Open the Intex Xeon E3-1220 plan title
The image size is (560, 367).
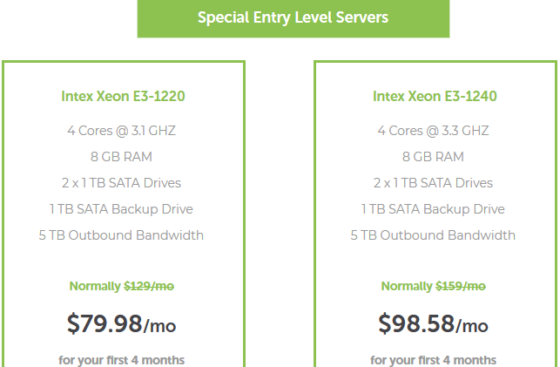pyautogui.click(x=123, y=96)
